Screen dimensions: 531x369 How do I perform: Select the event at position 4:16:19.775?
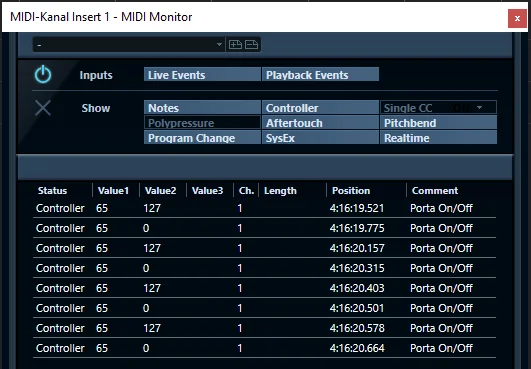tap(264, 228)
